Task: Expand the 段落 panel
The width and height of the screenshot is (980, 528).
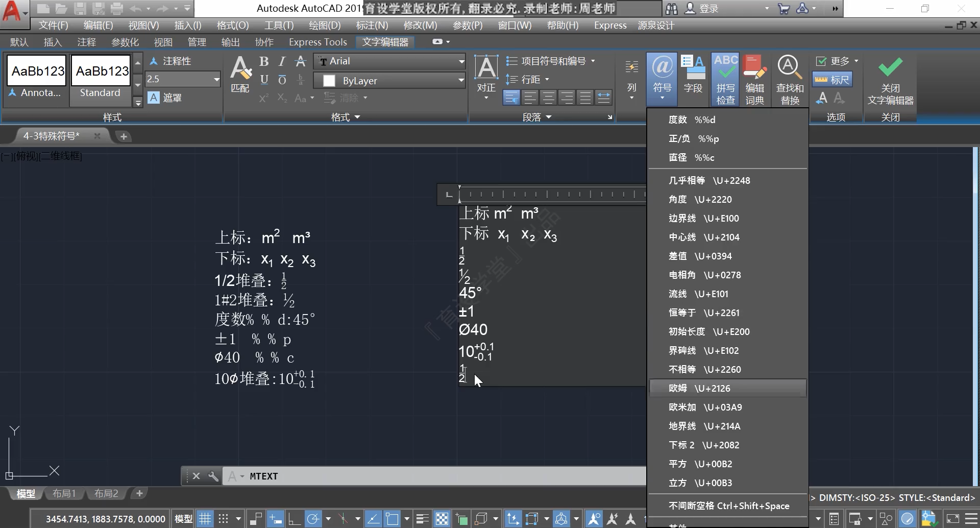Action: click(537, 117)
